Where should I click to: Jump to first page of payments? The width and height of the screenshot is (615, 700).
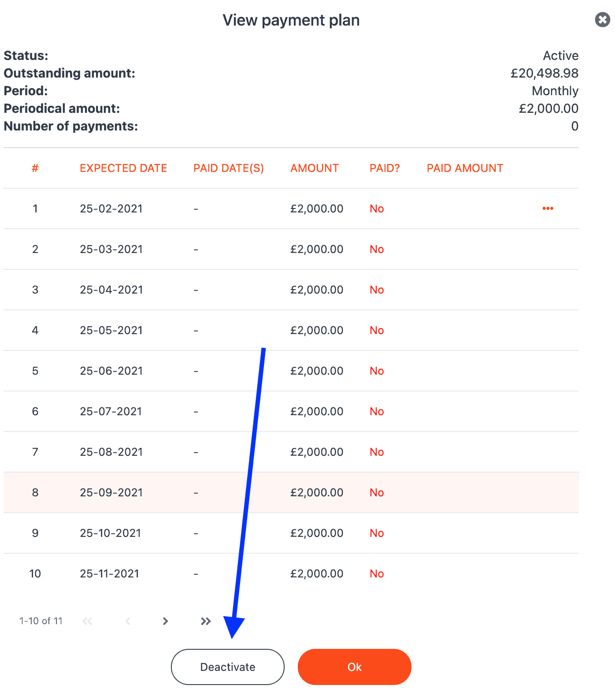pyautogui.click(x=87, y=621)
